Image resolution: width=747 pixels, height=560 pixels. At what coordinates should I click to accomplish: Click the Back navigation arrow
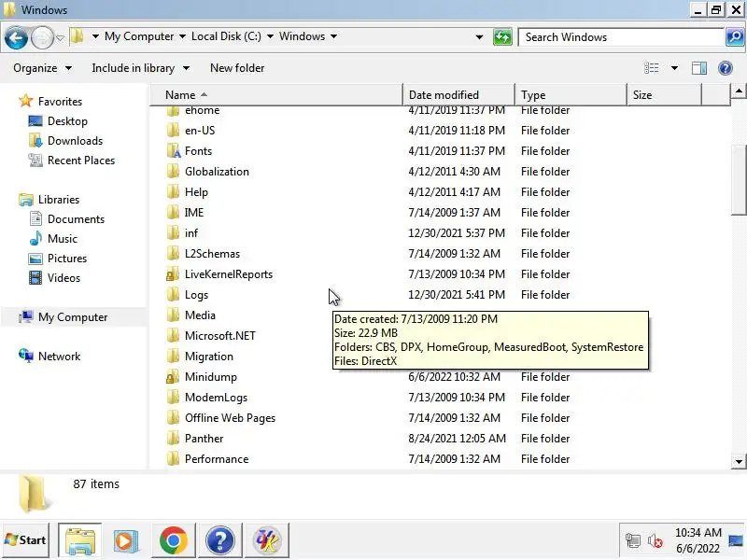coord(16,37)
